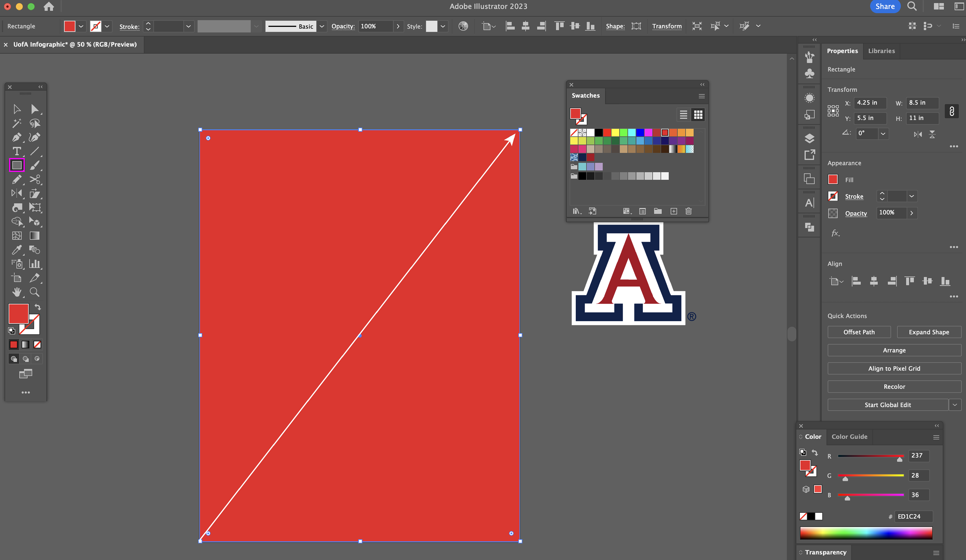
Task: Open the rotation angle dropdown
Action: coord(883,134)
